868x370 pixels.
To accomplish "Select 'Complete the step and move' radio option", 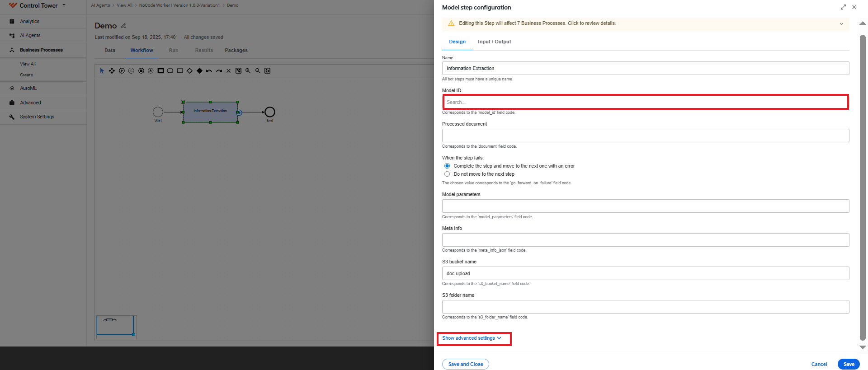I will pyautogui.click(x=447, y=166).
